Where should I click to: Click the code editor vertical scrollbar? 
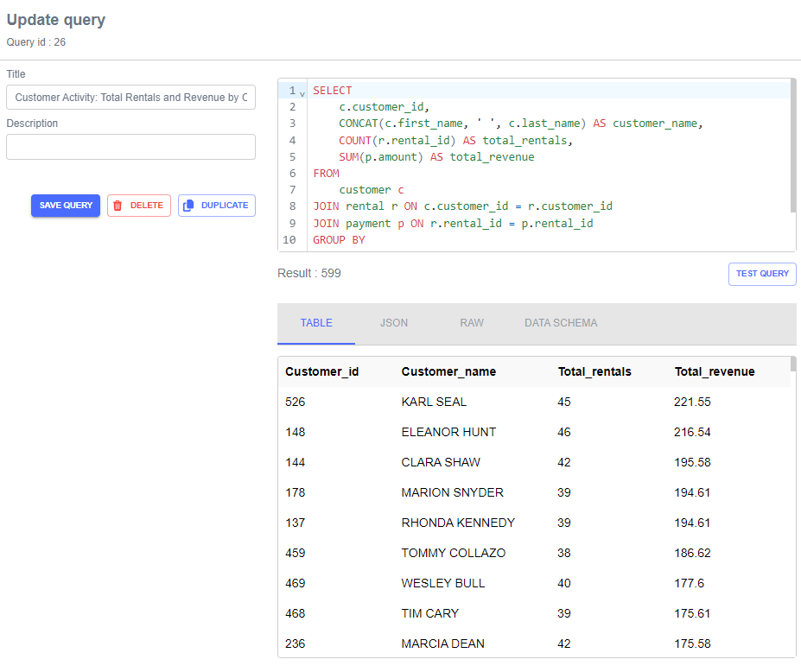(x=793, y=145)
